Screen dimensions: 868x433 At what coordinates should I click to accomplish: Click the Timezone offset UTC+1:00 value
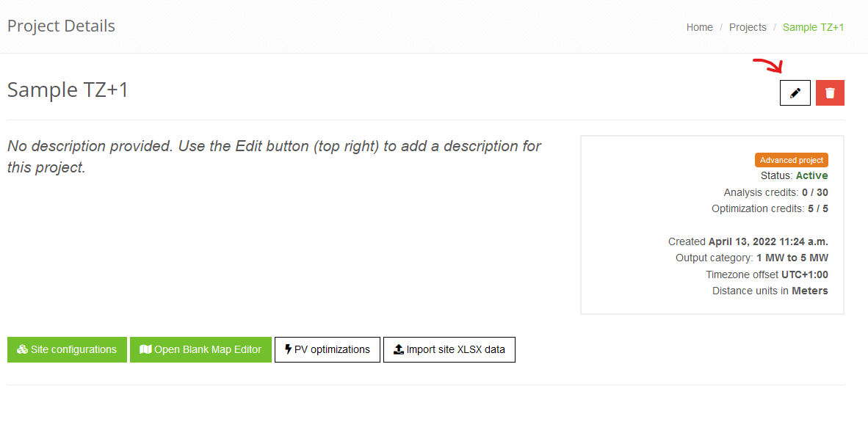(804, 274)
